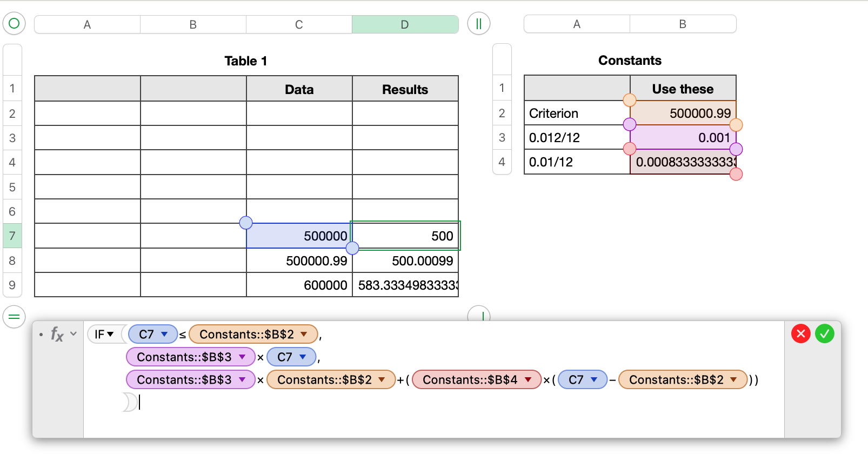
Task: Select highlighted column D header of Table 1
Action: click(x=405, y=24)
